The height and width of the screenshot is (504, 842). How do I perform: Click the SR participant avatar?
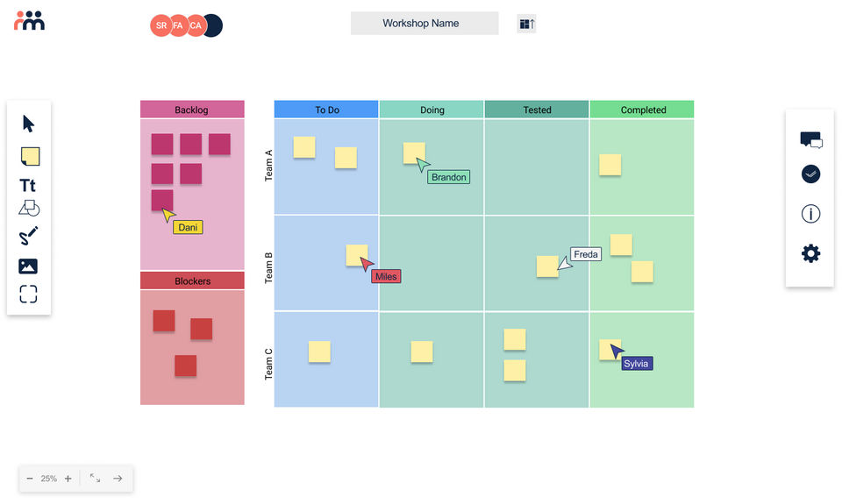tap(161, 25)
